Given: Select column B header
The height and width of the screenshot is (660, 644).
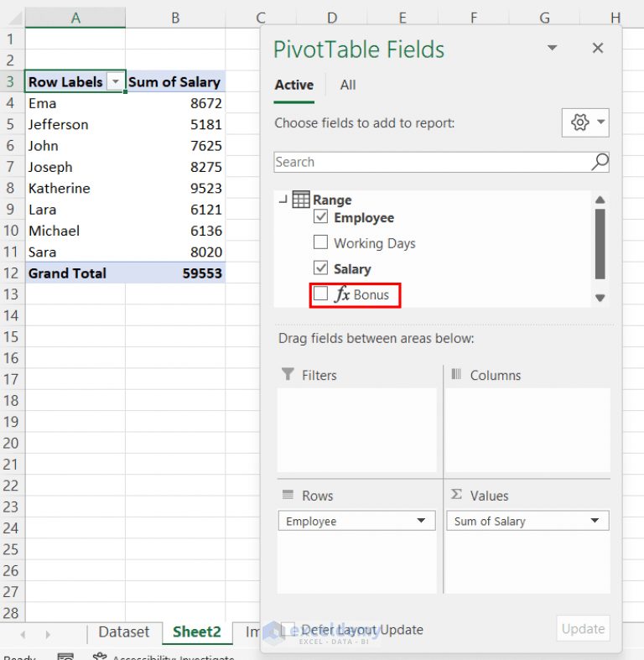Looking at the screenshot, I should 175,18.
